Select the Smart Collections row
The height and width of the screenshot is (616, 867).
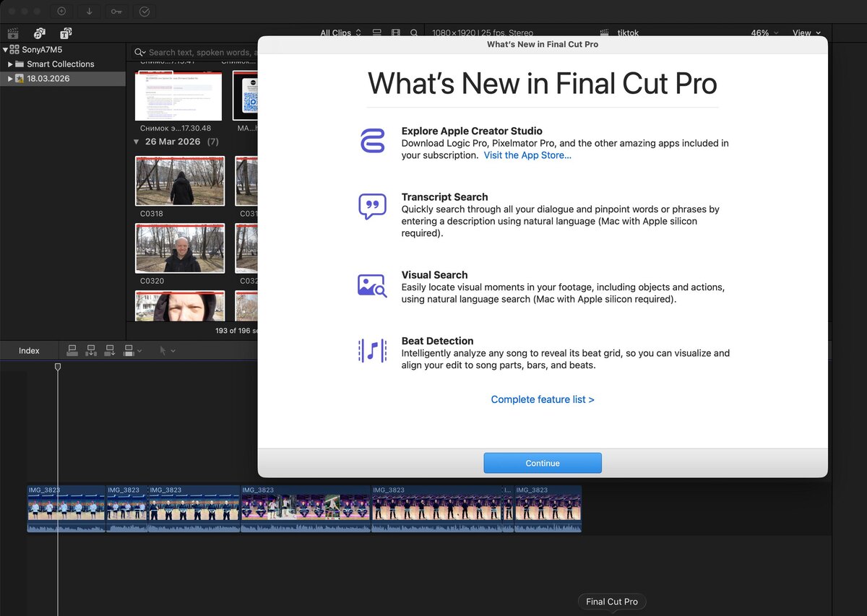coord(63,64)
